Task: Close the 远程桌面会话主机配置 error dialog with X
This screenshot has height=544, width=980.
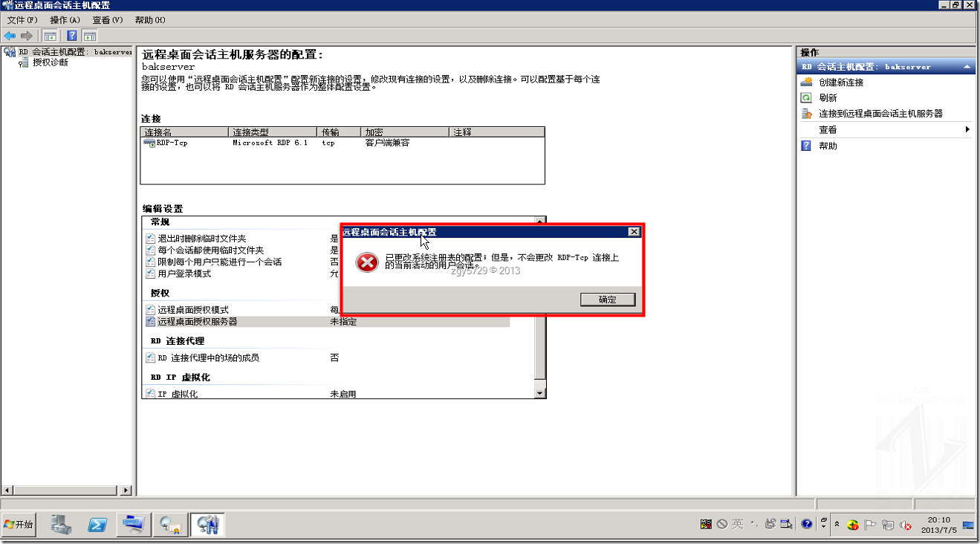Action: (x=634, y=232)
